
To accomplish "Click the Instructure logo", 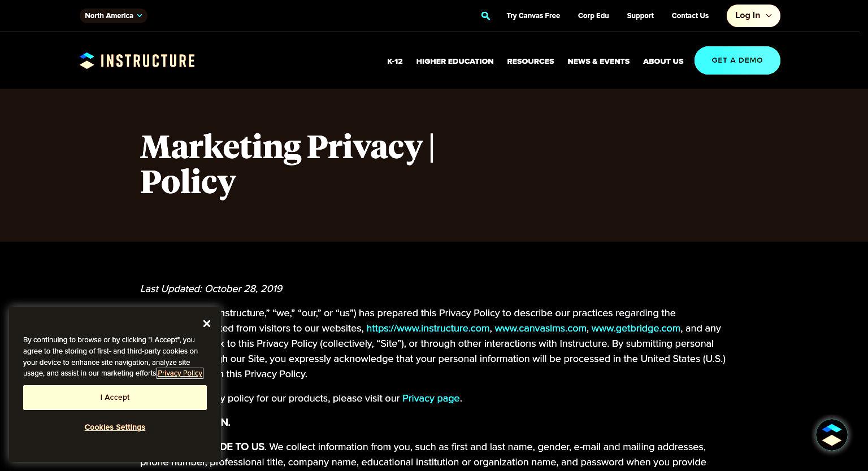I will (x=137, y=60).
